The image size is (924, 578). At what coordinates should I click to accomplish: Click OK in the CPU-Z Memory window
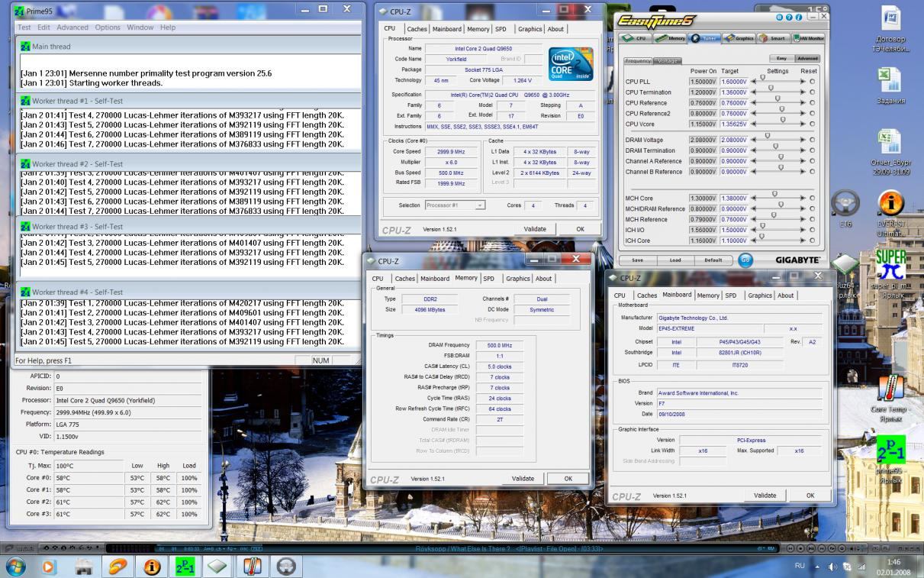coord(568,479)
